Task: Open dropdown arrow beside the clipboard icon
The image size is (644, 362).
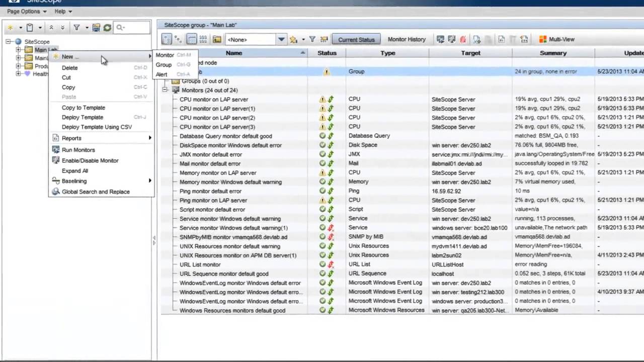Action: pyautogui.click(x=40, y=28)
